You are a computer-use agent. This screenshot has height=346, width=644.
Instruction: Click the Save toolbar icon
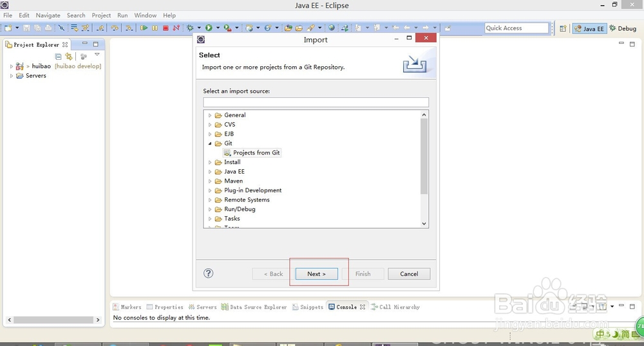coord(26,28)
